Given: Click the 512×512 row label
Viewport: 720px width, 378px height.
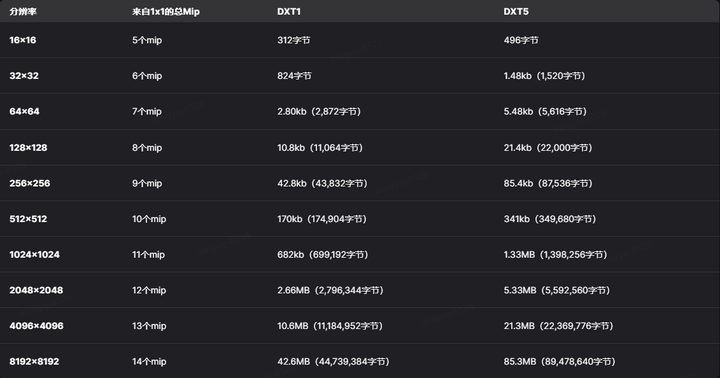Looking at the screenshot, I should point(28,219).
